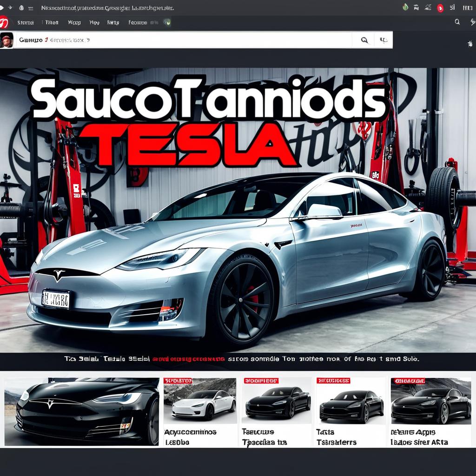Click the icon directly left of the red D icon

[x=428, y=7]
